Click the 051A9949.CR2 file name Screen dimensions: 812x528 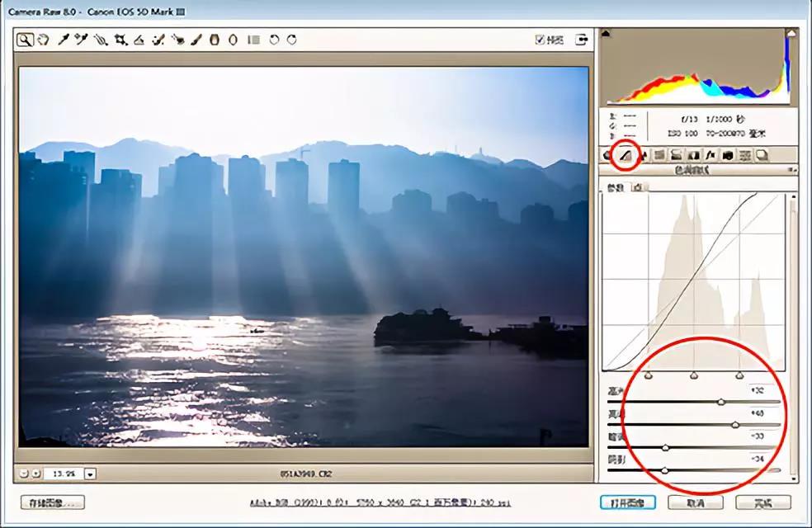click(306, 474)
